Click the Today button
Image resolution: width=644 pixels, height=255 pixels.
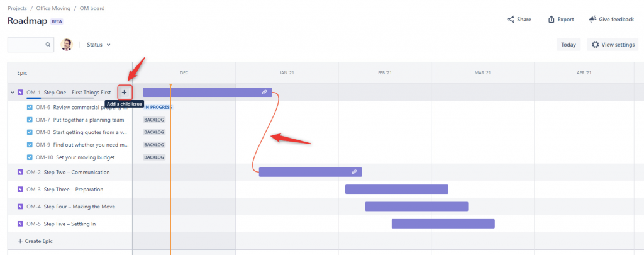tap(569, 45)
